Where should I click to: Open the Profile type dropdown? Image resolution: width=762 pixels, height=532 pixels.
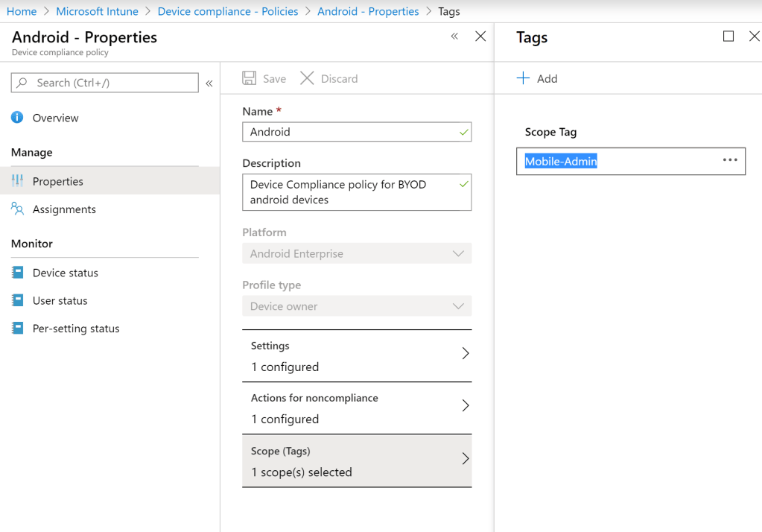pyautogui.click(x=357, y=306)
